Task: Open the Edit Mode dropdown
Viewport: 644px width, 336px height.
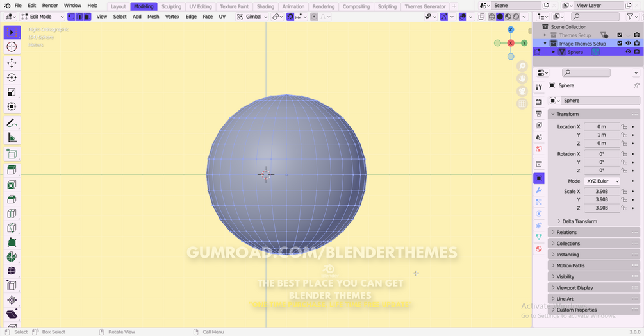Action: [x=42, y=17]
